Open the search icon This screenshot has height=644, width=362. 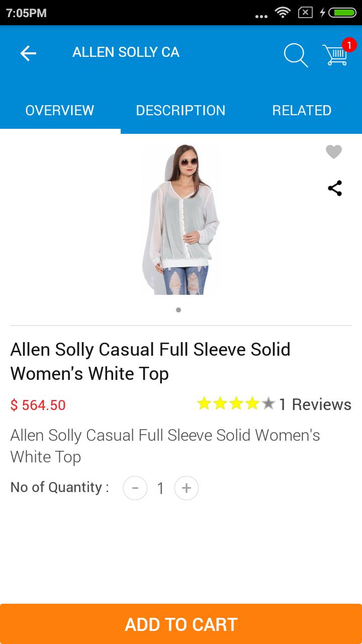[x=296, y=55]
